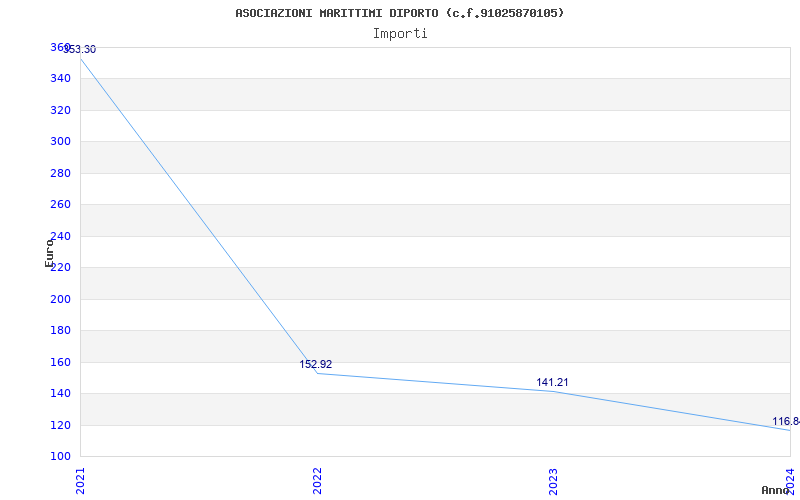The width and height of the screenshot is (800, 500).
Task: Click the 300 y-axis tick label
Action: (x=60, y=141)
